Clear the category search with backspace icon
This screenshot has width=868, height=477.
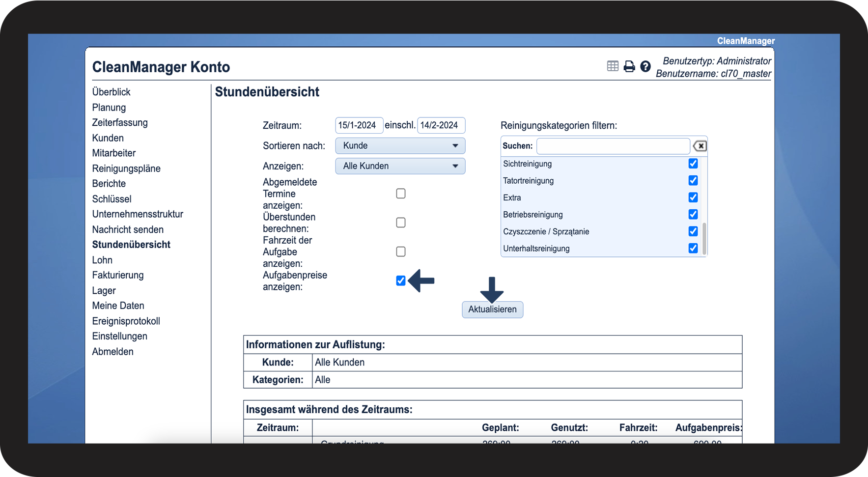point(700,146)
